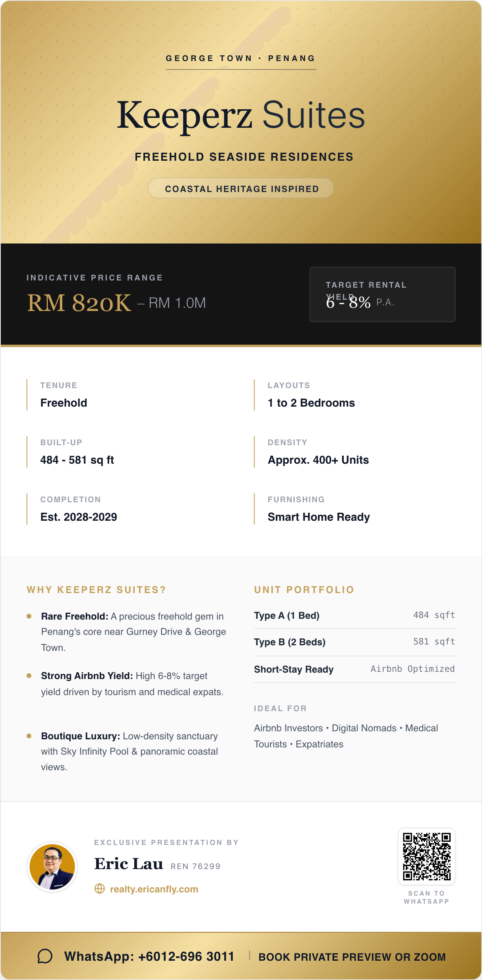Click the gold bullet beside Rare Freehold
Image resolution: width=482 pixels, height=980 pixels.
(29, 616)
